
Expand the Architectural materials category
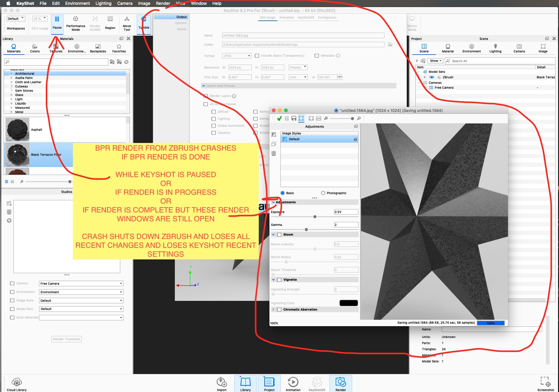tap(11, 73)
